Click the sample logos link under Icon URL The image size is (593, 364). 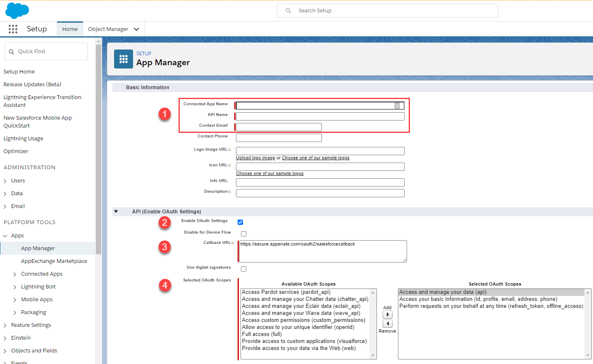[x=269, y=174]
